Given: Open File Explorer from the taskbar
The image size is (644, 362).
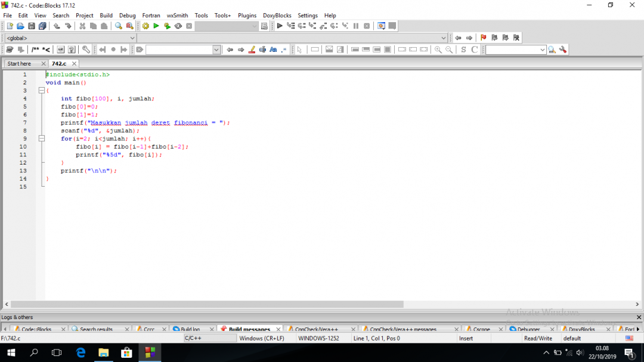Looking at the screenshot, I should coord(104,352).
